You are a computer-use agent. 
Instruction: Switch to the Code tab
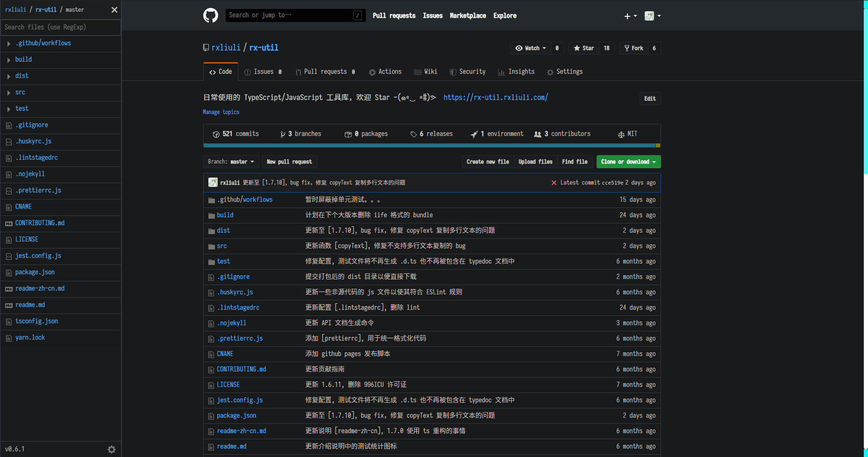click(x=221, y=71)
